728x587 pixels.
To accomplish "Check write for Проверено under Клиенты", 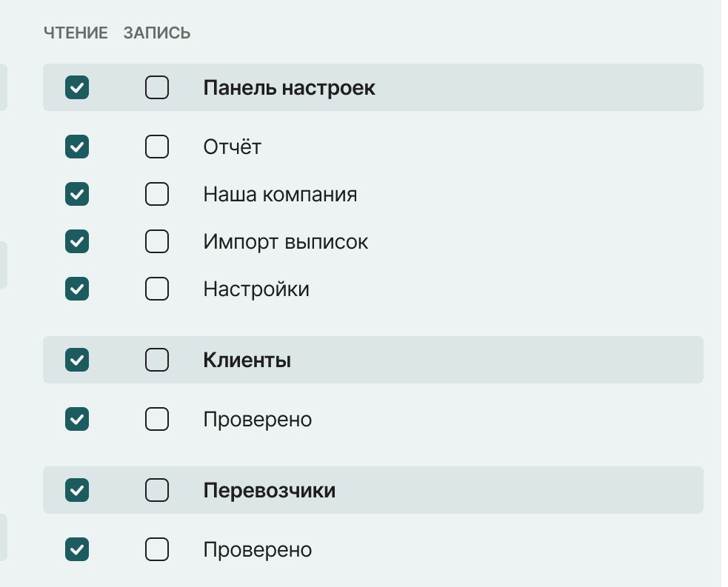I will click(157, 420).
